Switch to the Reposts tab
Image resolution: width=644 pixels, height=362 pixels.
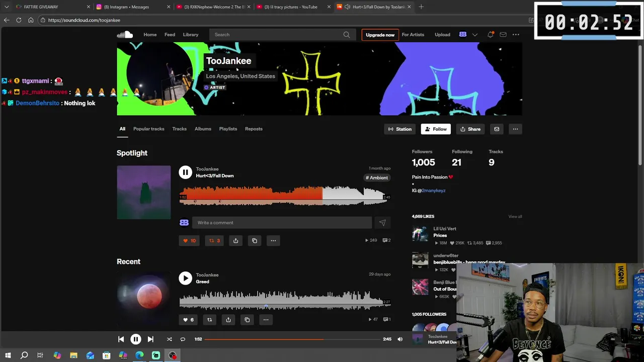coord(254,129)
